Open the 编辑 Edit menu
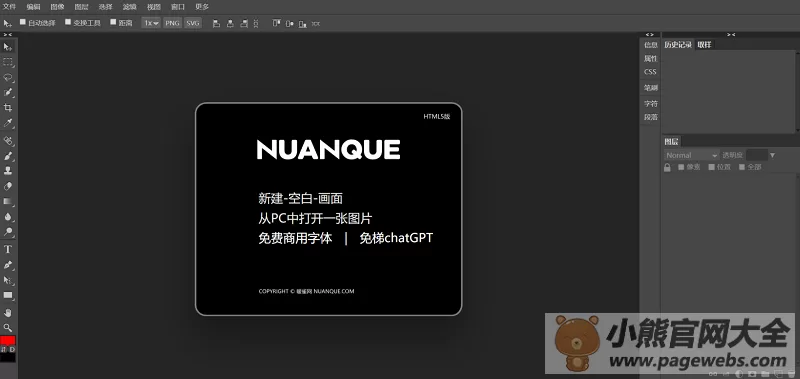This screenshot has width=800, height=379. click(x=33, y=7)
